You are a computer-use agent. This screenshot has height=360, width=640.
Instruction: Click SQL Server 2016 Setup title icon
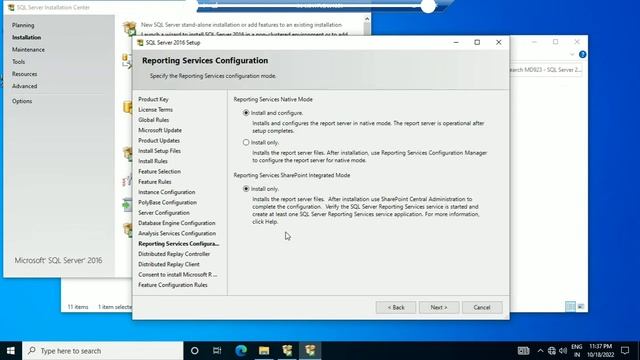click(x=140, y=42)
